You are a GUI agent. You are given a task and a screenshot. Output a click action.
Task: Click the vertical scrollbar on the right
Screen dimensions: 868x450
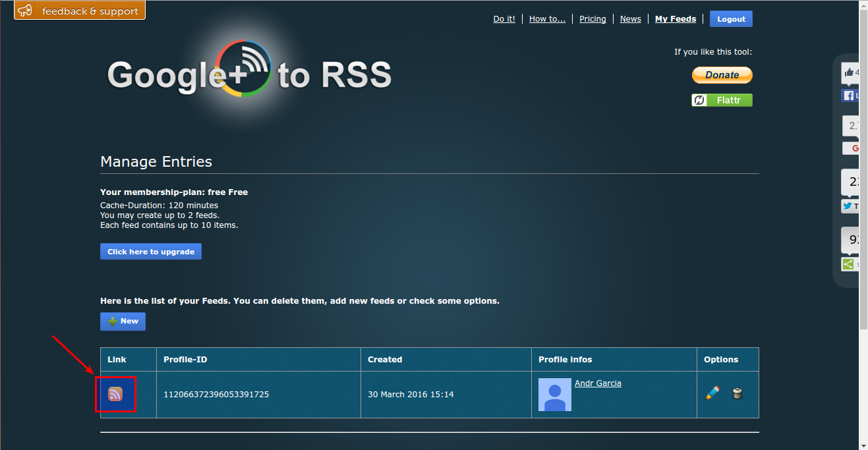[863, 165]
